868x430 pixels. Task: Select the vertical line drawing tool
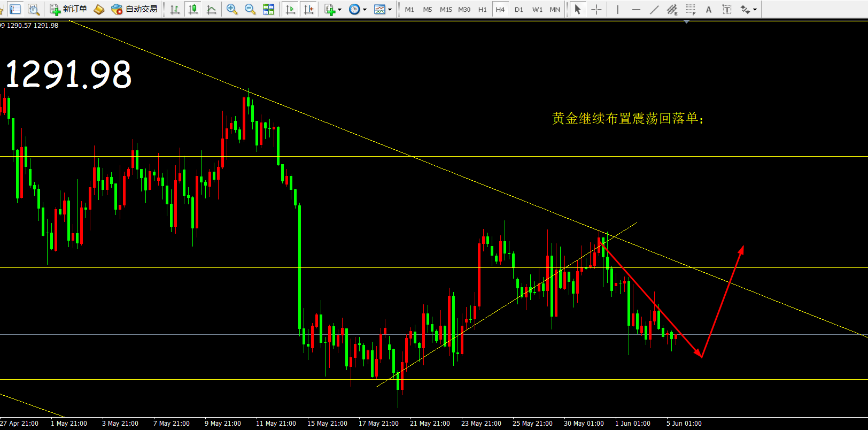[x=618, y=9]
